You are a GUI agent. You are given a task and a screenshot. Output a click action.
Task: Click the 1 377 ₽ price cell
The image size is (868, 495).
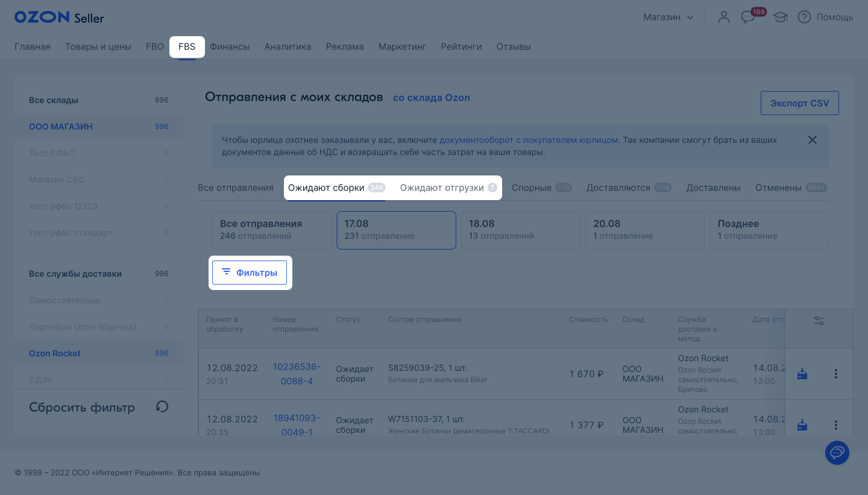click(587, 425)
